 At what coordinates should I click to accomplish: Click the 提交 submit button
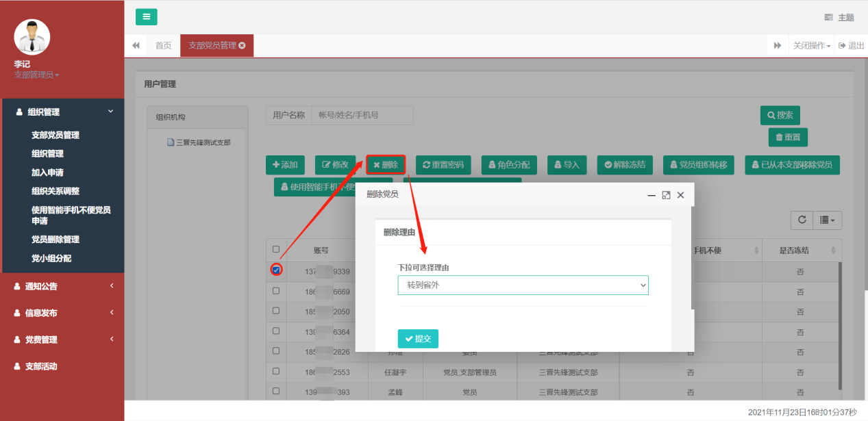click(x=418, y=339)
